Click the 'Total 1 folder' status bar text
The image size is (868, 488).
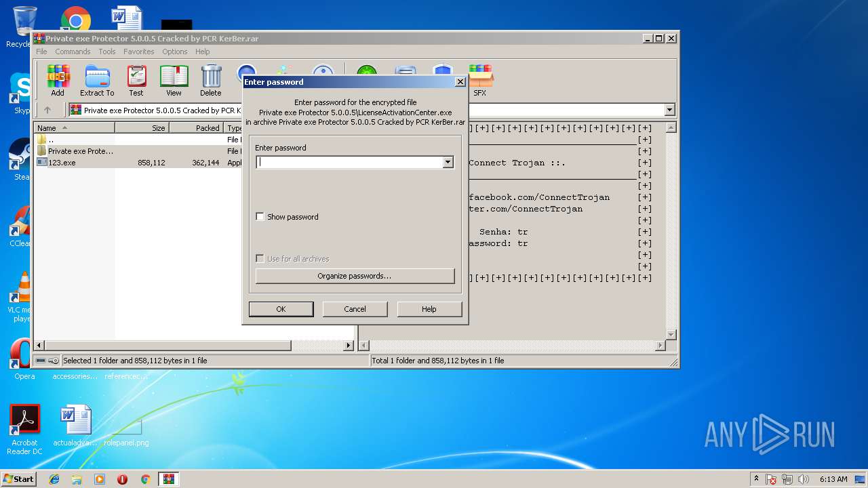pyautogui.click(x=438, y=361)
